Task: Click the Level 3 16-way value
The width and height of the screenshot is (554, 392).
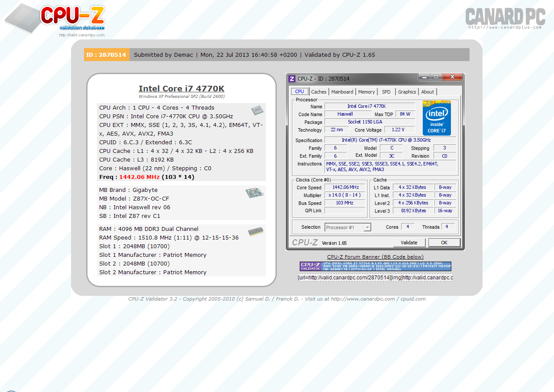Action: coord(445,211)
